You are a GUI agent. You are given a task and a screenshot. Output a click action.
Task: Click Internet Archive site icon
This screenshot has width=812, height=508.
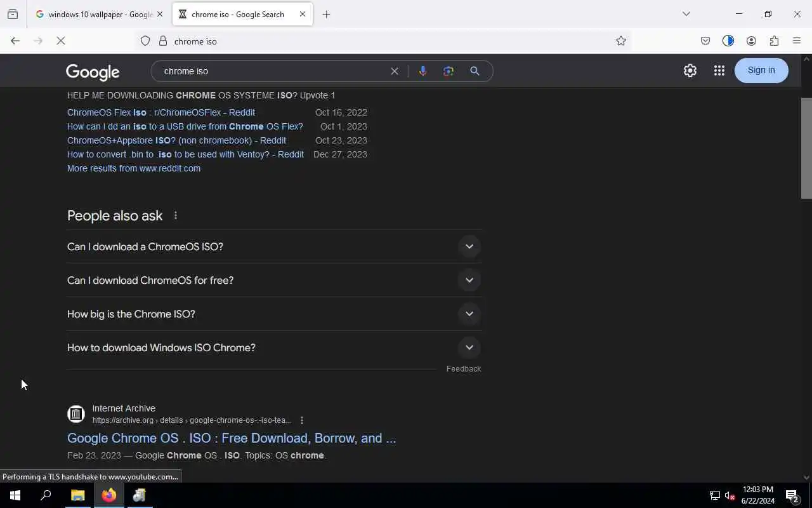(x=76, y=414)
